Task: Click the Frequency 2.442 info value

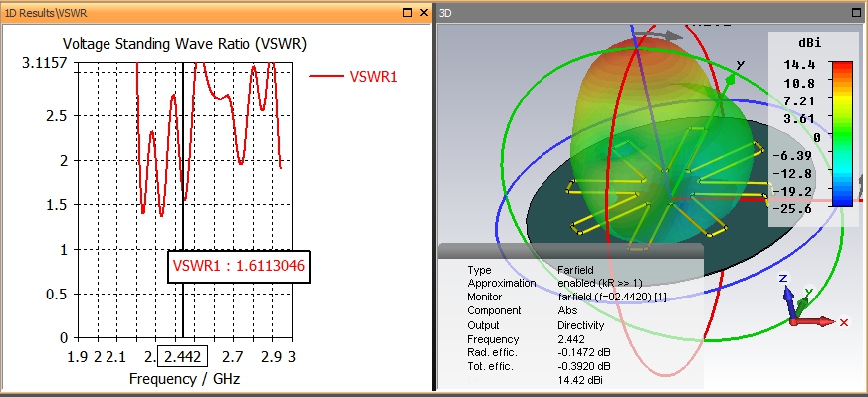Action: [570, 339]
